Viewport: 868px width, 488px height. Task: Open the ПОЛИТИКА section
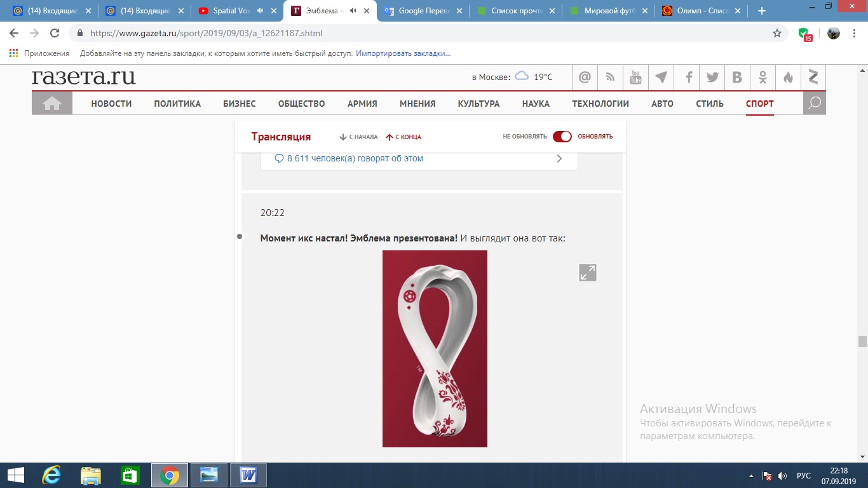tap(177, 104)
